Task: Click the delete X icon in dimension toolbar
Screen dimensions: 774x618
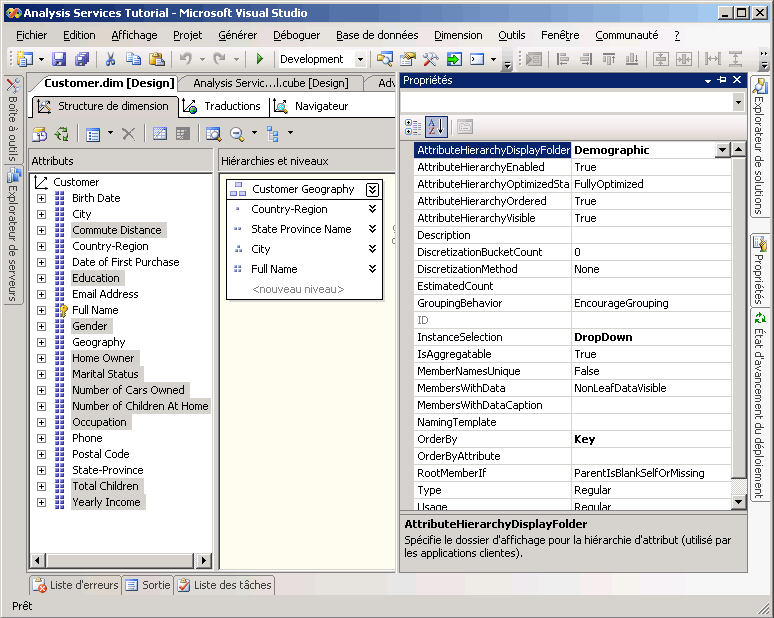Action: point(128,133)
